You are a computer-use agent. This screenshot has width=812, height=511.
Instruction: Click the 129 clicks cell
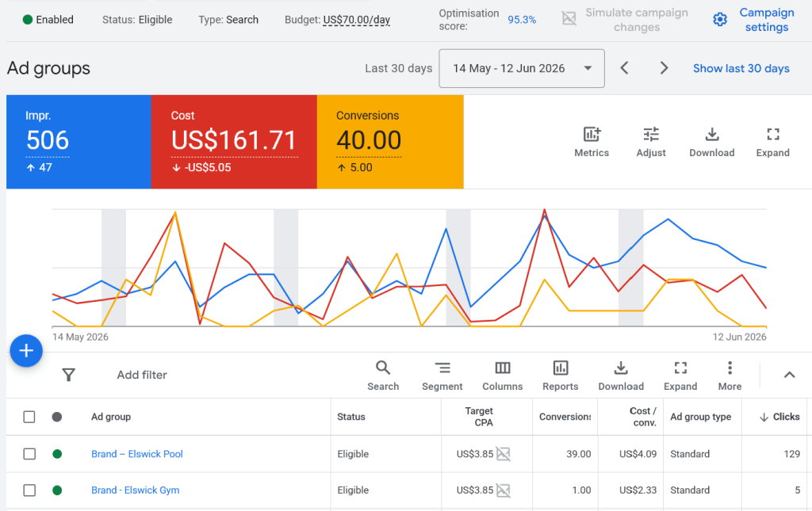pyautogui.click(x=792, y=454)
